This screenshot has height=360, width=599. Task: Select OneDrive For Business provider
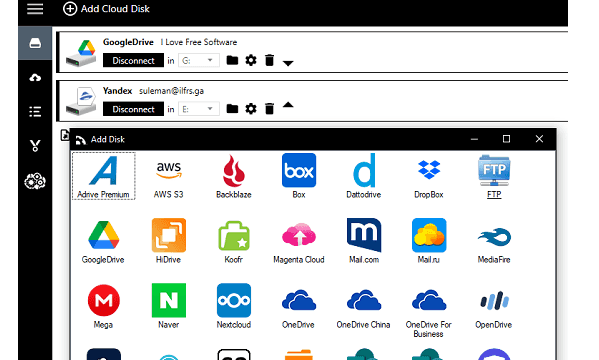click(429, 310)
